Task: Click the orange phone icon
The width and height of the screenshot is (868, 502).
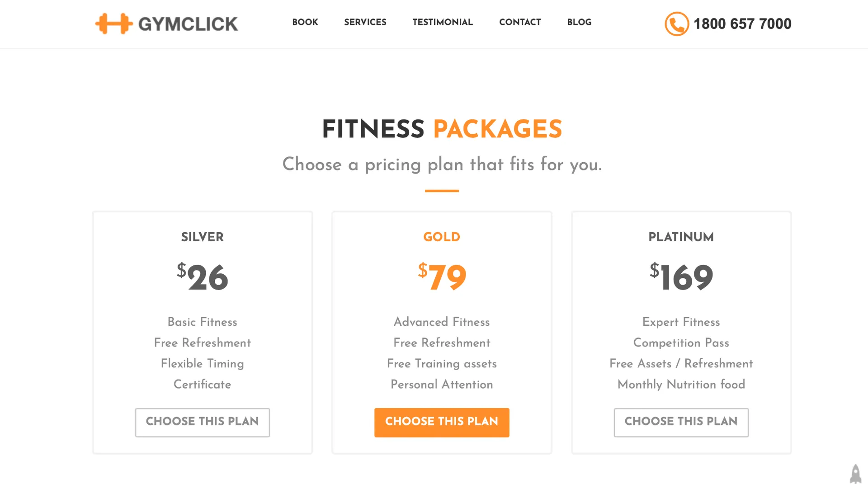Action: pos(676,23)
